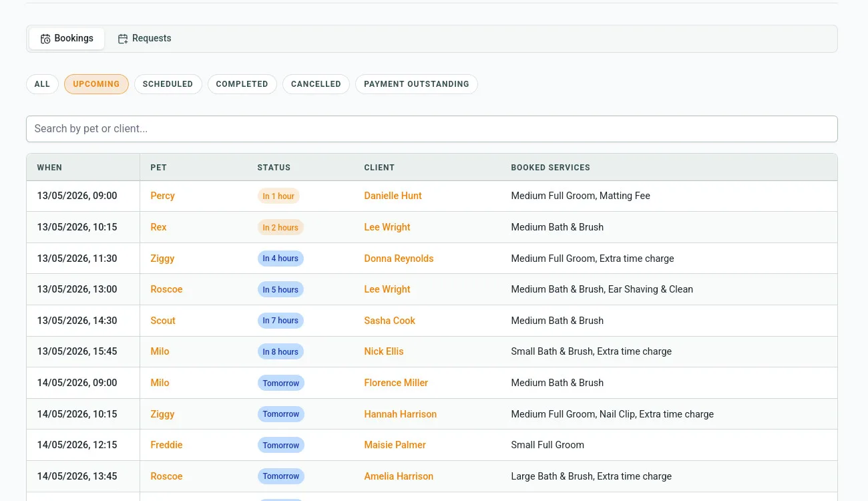Click the date 14/05/2026, 12:15
This screenshot has width=868, height=501.
(x=77, y=445)
